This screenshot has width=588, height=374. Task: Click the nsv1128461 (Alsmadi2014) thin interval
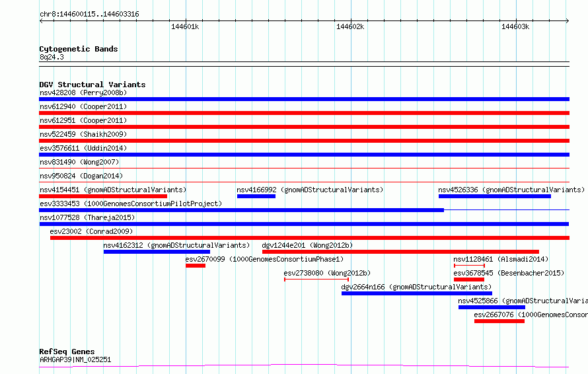(469, 266)
